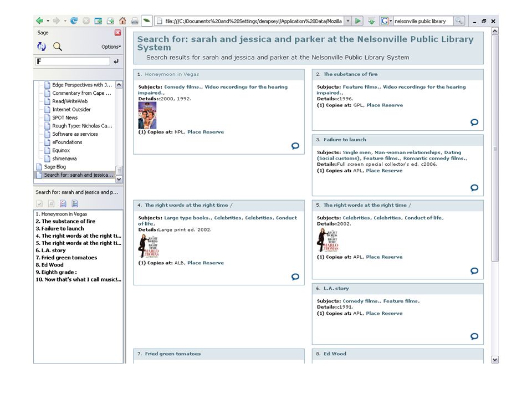532x399 pixels.
Task: Select Software as services feed
Action: pyautogui.click(x=75, y=134)
